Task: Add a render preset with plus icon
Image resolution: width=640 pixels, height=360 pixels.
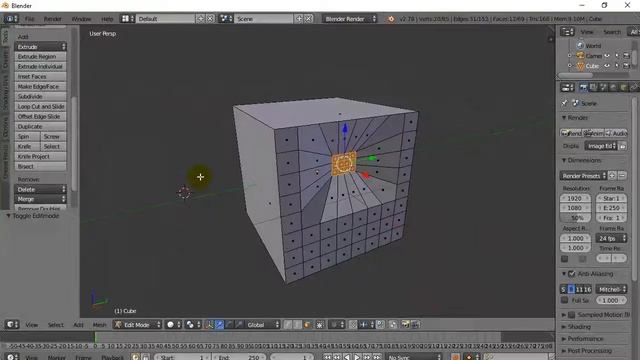Action: click(612, 176)
